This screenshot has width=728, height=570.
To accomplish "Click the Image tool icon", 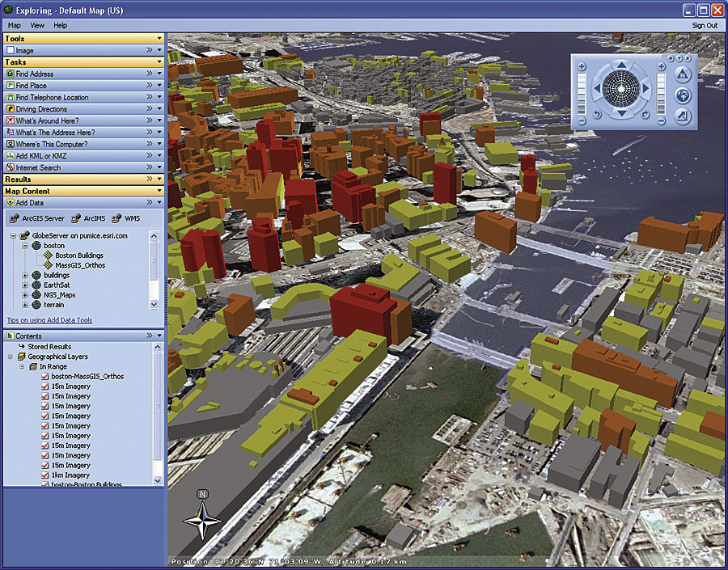I will (x=11, y=50).
